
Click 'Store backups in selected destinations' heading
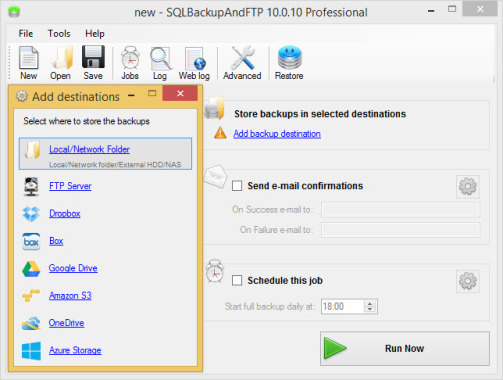click(x=320, y=114)
